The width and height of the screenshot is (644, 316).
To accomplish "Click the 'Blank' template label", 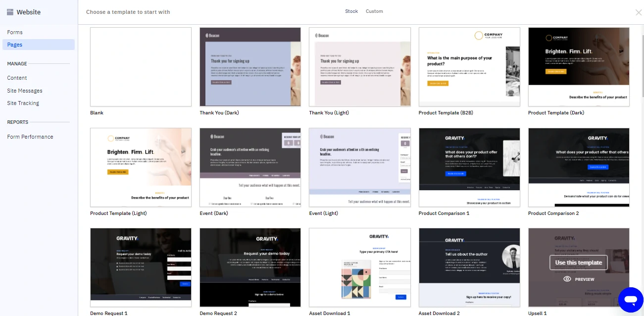I will click(x=97, y=113).
